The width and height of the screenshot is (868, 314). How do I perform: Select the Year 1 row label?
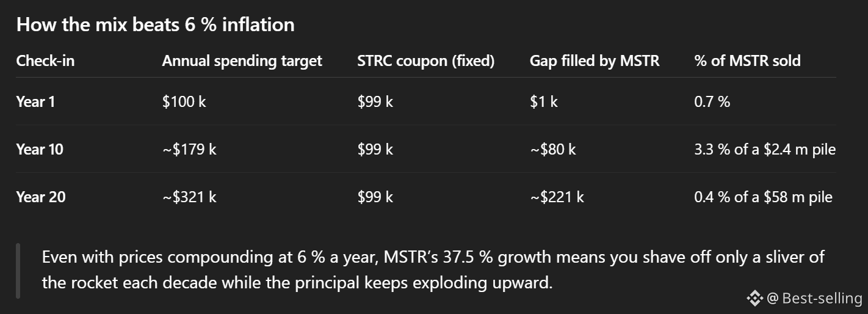[35, 101]
